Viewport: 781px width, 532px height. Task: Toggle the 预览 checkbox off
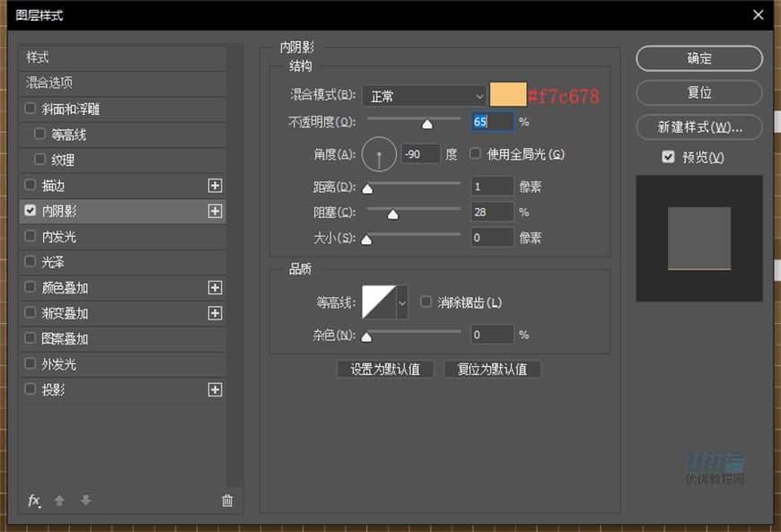coord(667,158)
